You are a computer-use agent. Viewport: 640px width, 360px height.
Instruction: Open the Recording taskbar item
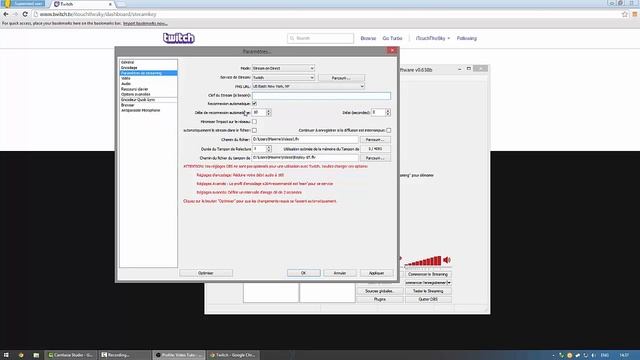(x=124, y=355)
